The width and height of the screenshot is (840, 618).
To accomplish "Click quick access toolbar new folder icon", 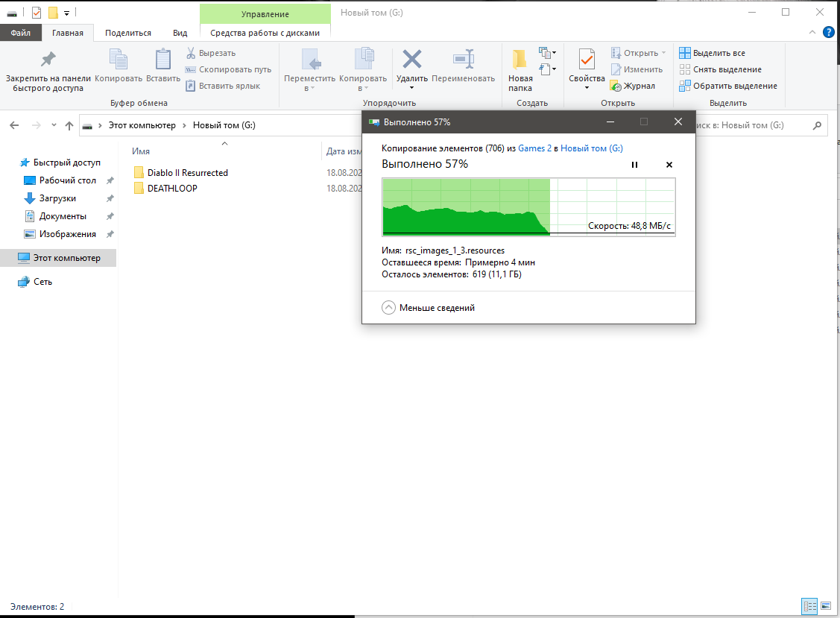I will click(53, 13).
